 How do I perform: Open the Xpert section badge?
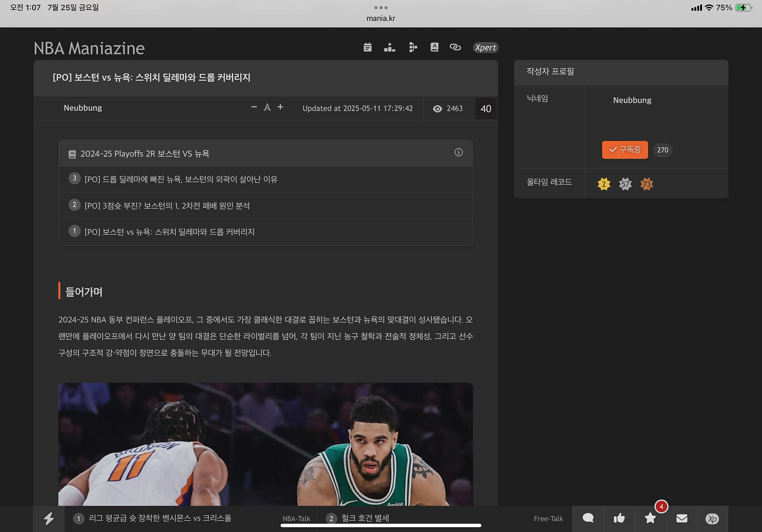pos(485,48)
